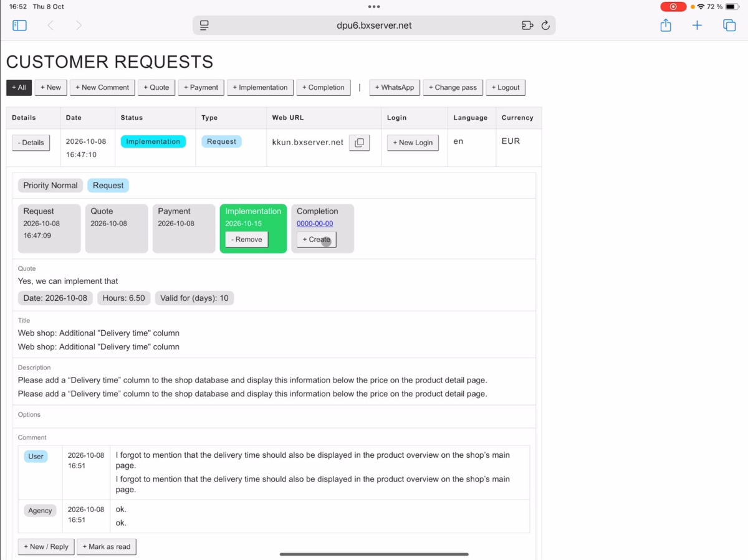Reload the page using refresh icon
This screenshot has width=748, height=560.
(x=545, y=26)
